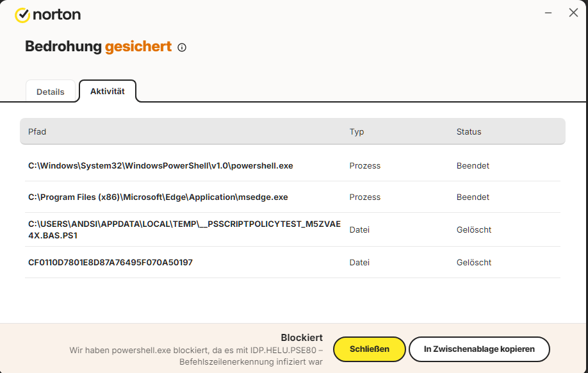This screenshot has height=373, width=588.
Task: Click the info icon next to Bedrohung gesichert
Action: click(182, 47)
